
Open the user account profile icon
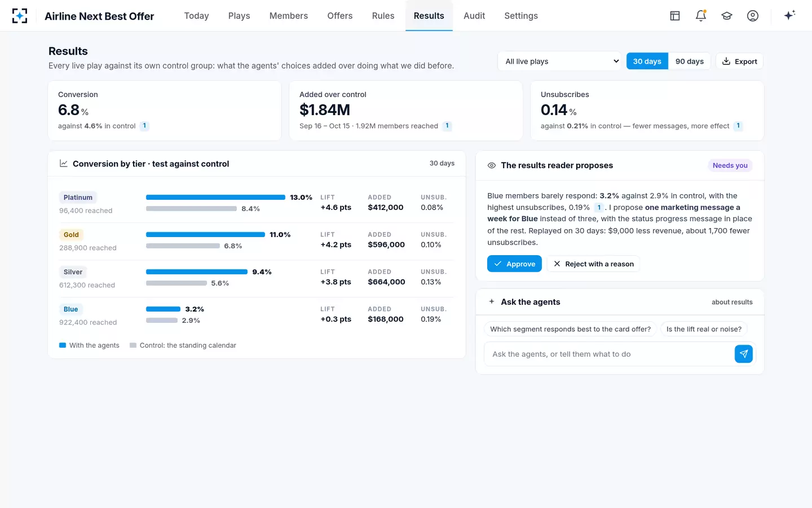tap(753, 16)
